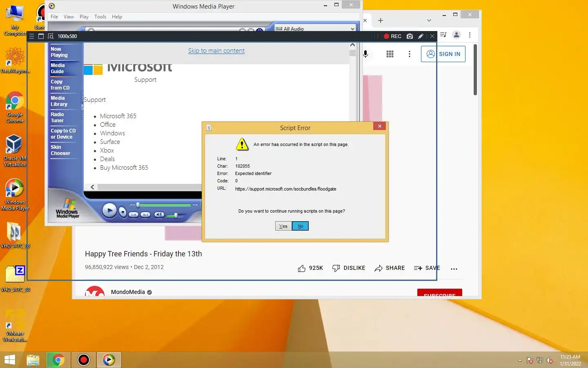Click Chrome's profile avatar icon

click(457, 35)
